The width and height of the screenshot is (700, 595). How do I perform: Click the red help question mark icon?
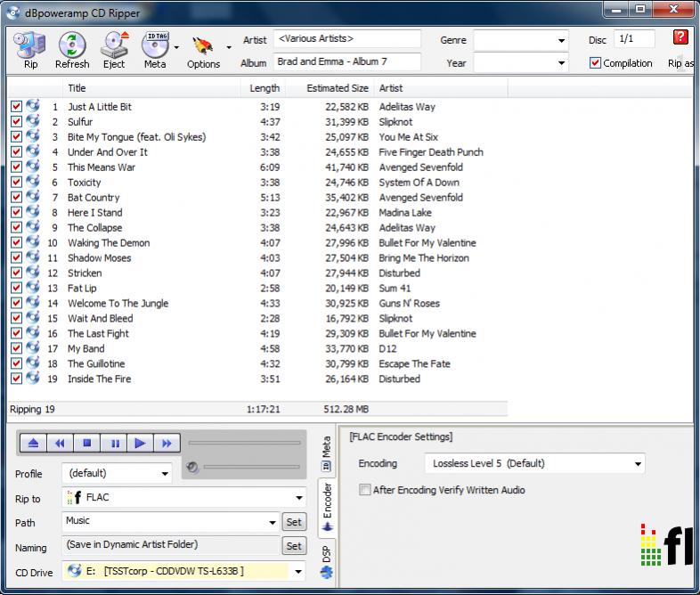pyautogui.click(x=680, y=37)
